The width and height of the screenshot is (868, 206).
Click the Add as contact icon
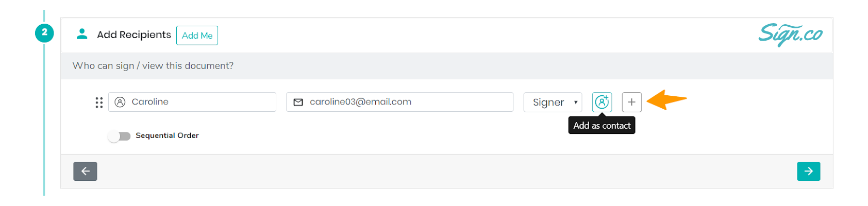point(602,102)
